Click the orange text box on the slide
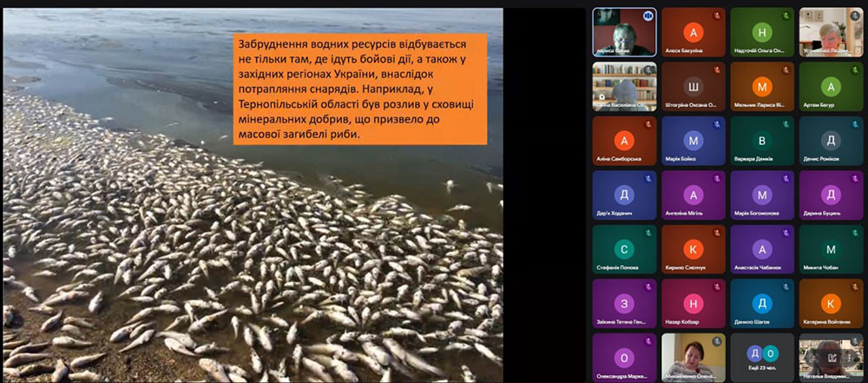 pyautogui.click(x=359, y=89)
